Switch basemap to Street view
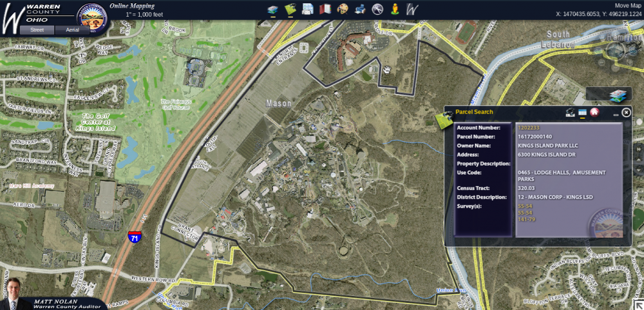The height and width of the screenshot is (310, 644). (x=37, y=30)
